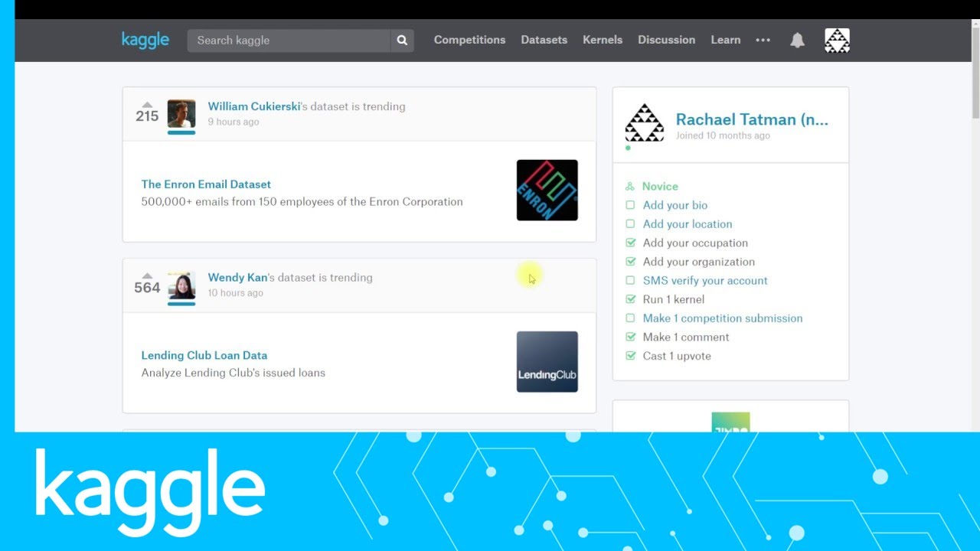This screenshot has height=551, width=980.
Task: Open William Cukierski's profile picture
Action: point(181,114)
